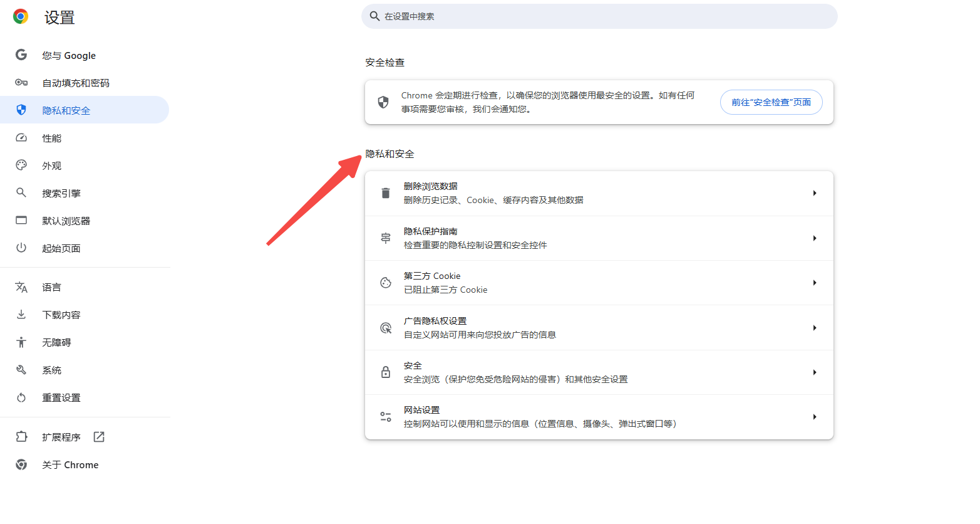980x524 pixels.
Task: Click the Google G icon in sidebar
Action: (21, 55)
